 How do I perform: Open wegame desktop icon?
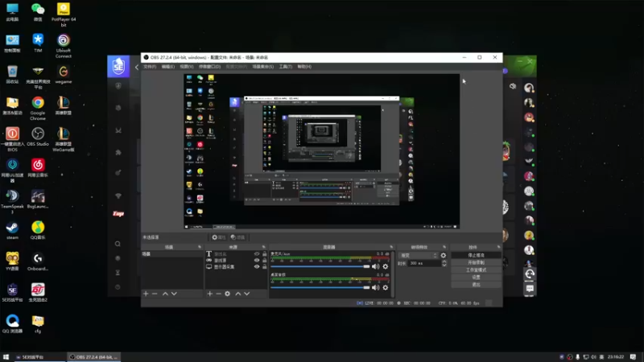coord(64,74)
